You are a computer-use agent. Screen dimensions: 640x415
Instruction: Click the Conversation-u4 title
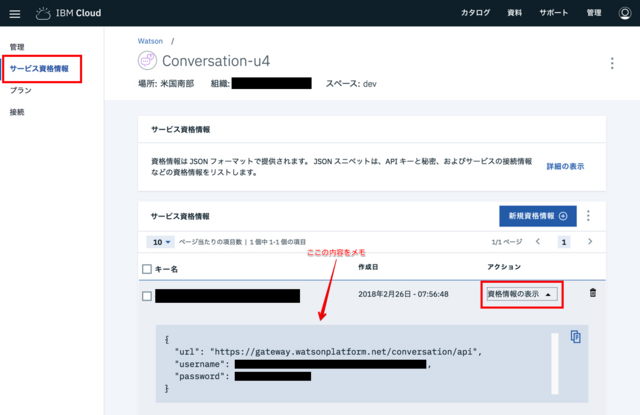coord(216,61)
